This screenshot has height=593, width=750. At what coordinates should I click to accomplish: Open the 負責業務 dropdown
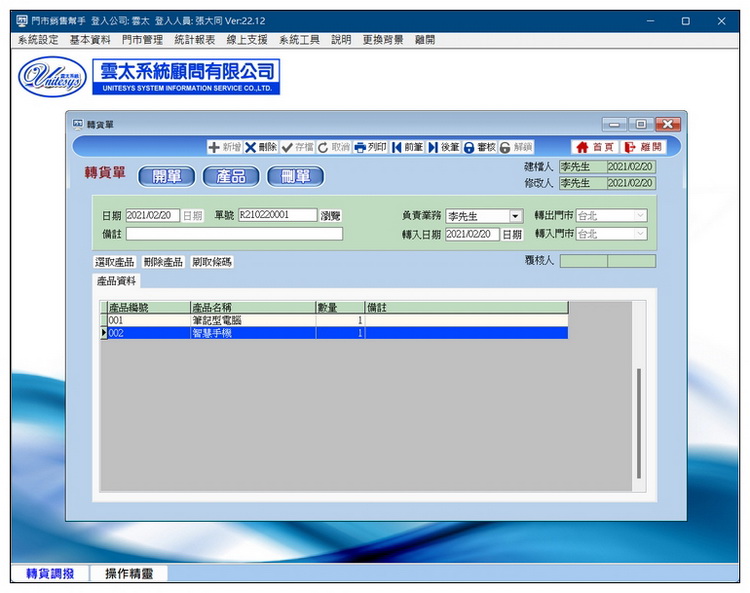516,216
